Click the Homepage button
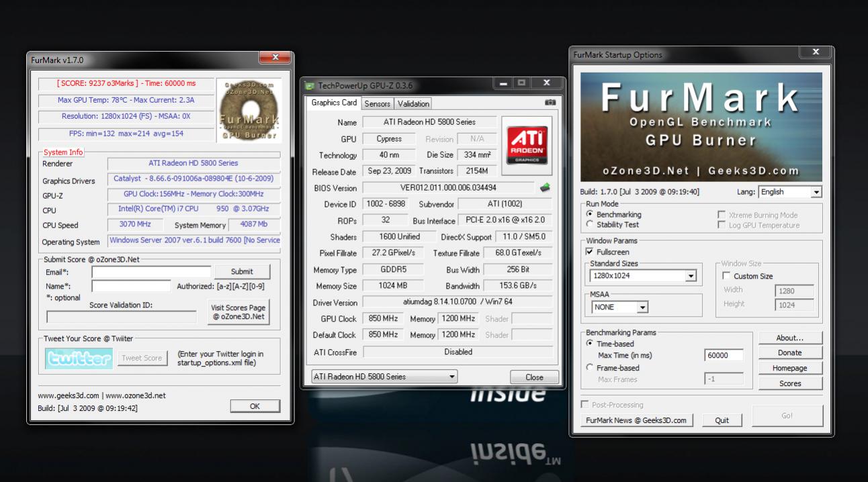Screen dimensions: 868x482 (790, 368)
